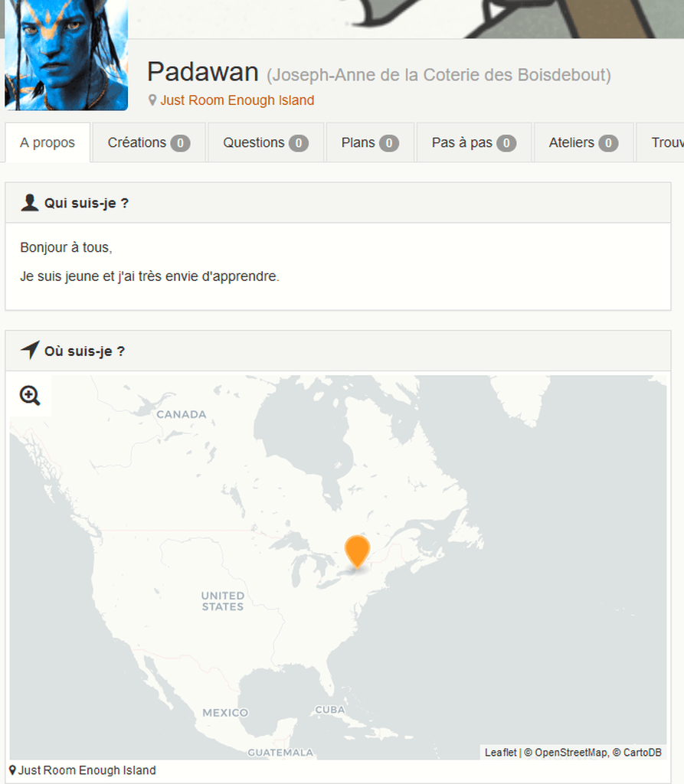Open the Padawan avatar picture
The width and height of the screenshot is (684, 784).
coord(66,55)
